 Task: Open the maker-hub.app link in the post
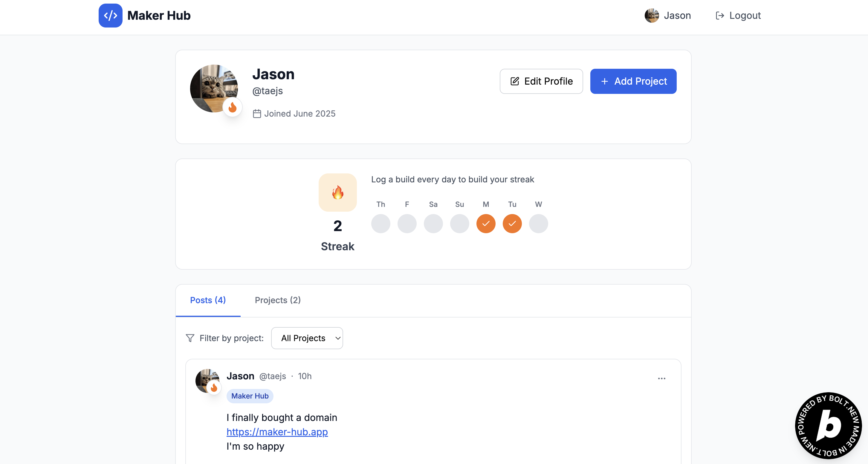coord(277,432)
